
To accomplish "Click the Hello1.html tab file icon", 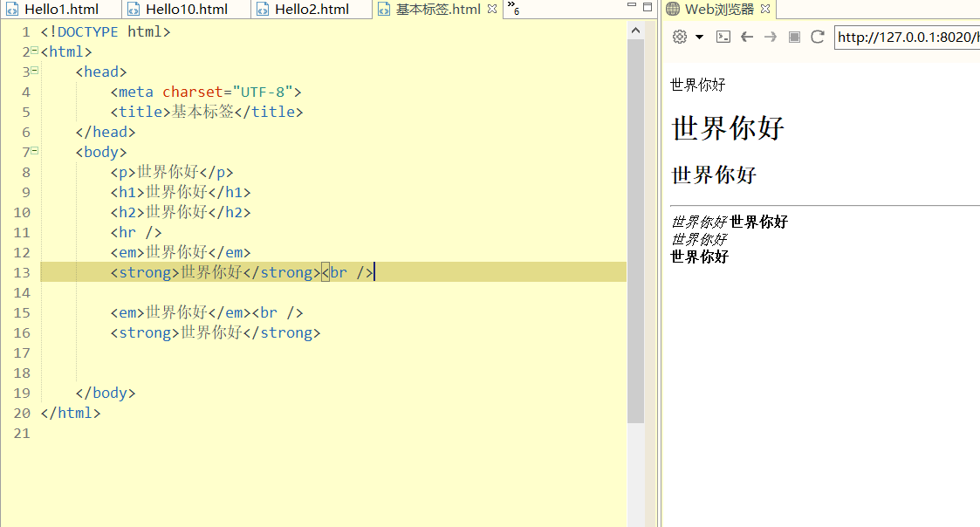I will pyautogui.click(x=12, y=10).
